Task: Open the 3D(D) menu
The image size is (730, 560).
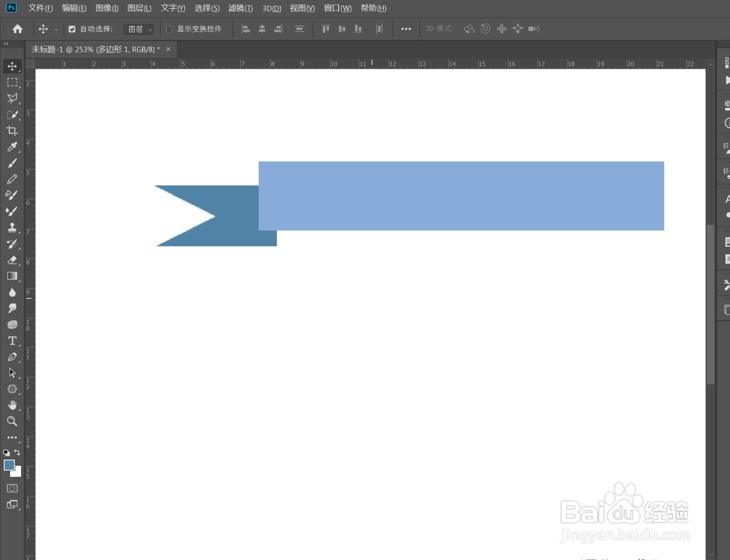Action: click(271, 8)
